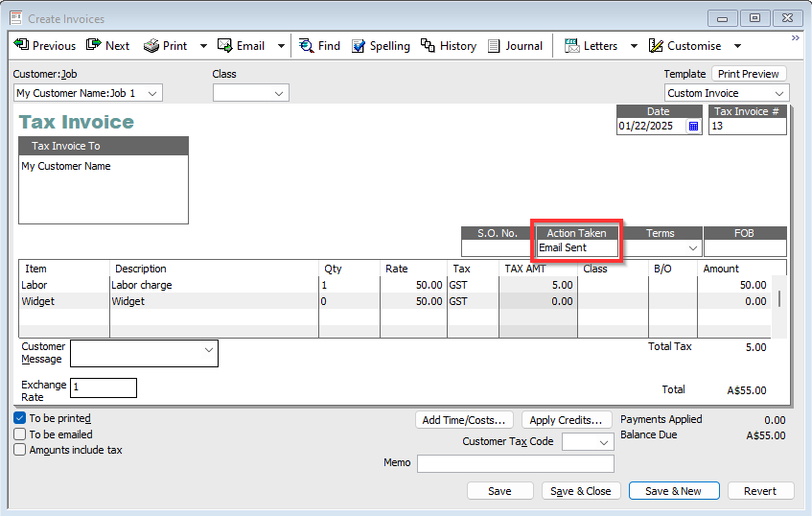The image size is (812, 516).
Task: Minimize the Create Invoices window
Action: 722,18
